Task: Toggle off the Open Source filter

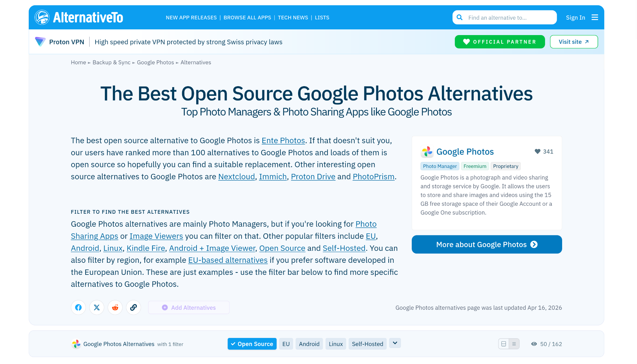Action: (252, 344)
